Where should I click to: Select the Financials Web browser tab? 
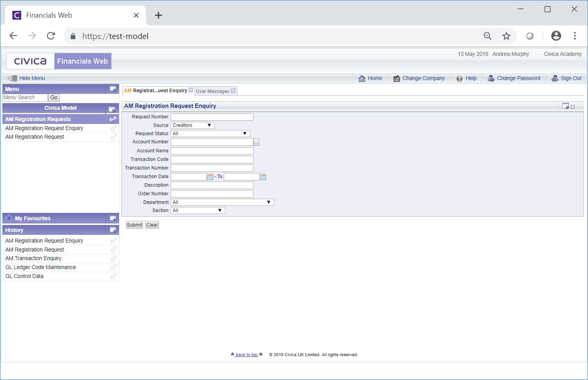(75, 15)
